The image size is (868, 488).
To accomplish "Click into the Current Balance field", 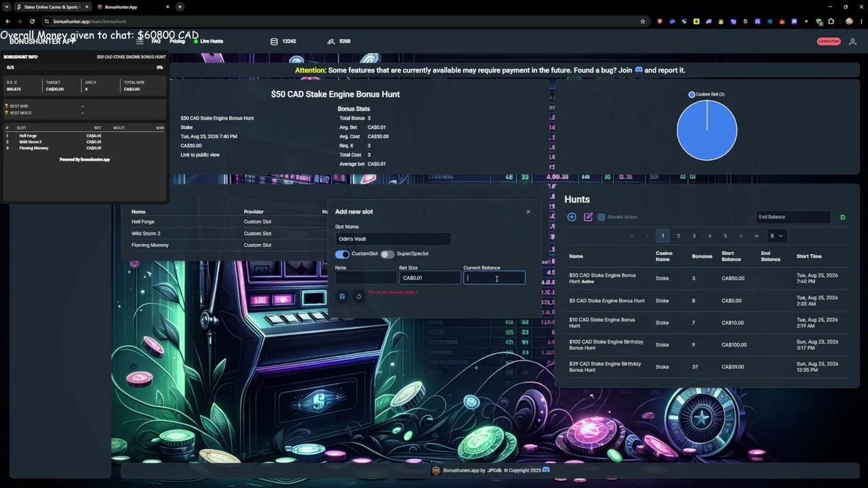I will tap(494, 278).
